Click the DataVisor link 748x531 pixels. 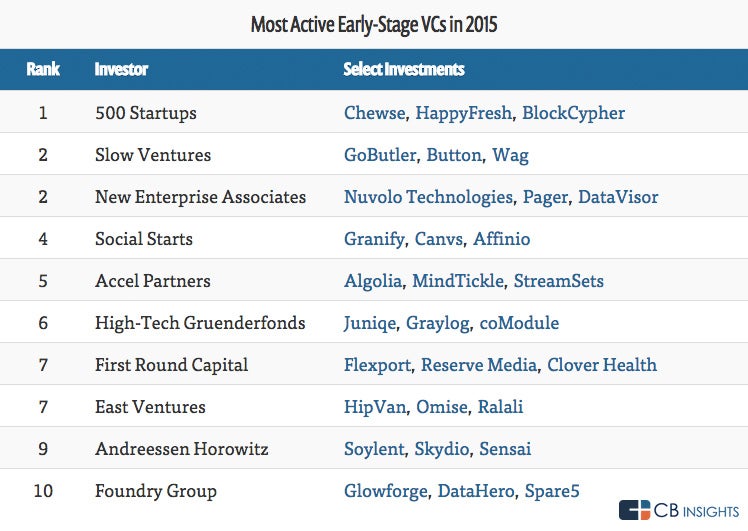click(x=618, y=197)
